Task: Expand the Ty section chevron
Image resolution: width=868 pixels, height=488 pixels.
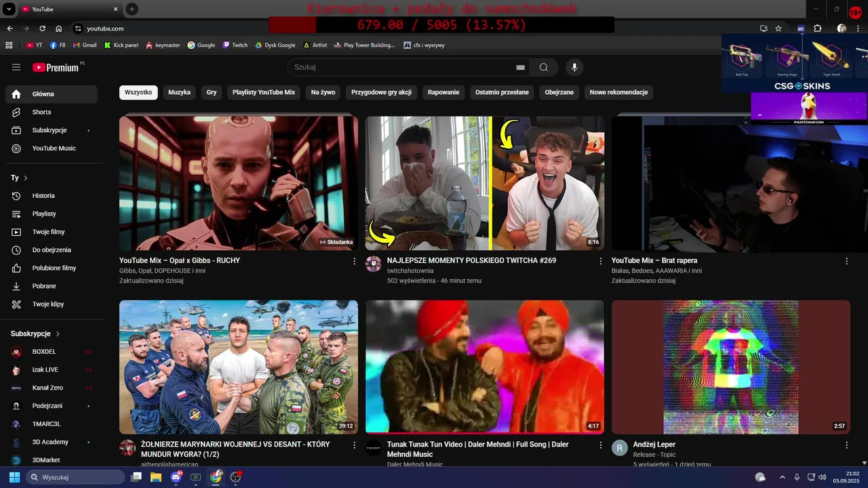Action: [x=26, y=178]
